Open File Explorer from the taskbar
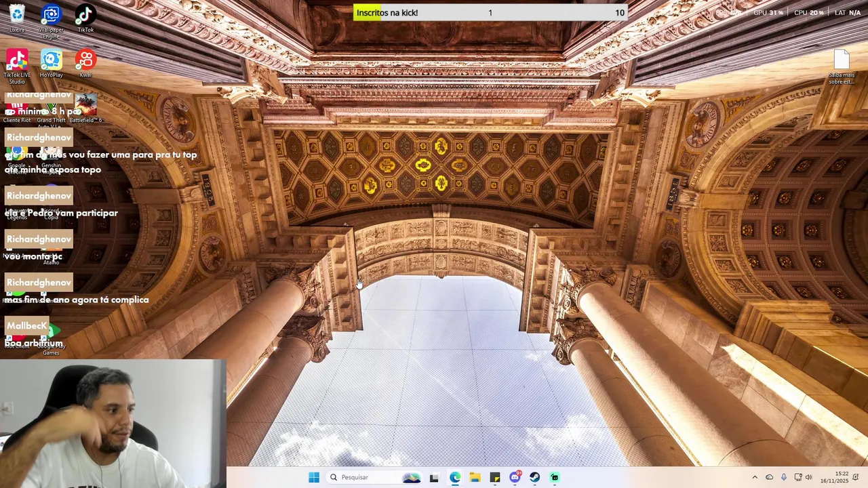Screen dimensions: 868x488 (x=475, y=477)
